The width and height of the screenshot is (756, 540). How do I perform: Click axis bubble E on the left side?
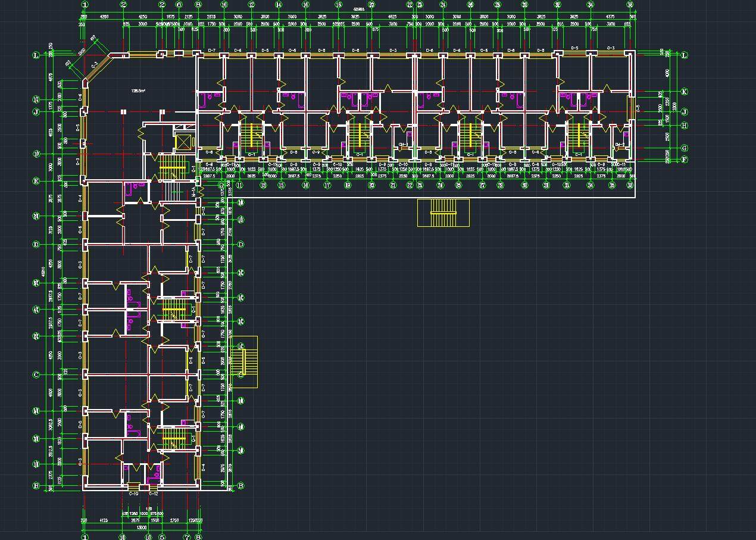coord(36,182)
